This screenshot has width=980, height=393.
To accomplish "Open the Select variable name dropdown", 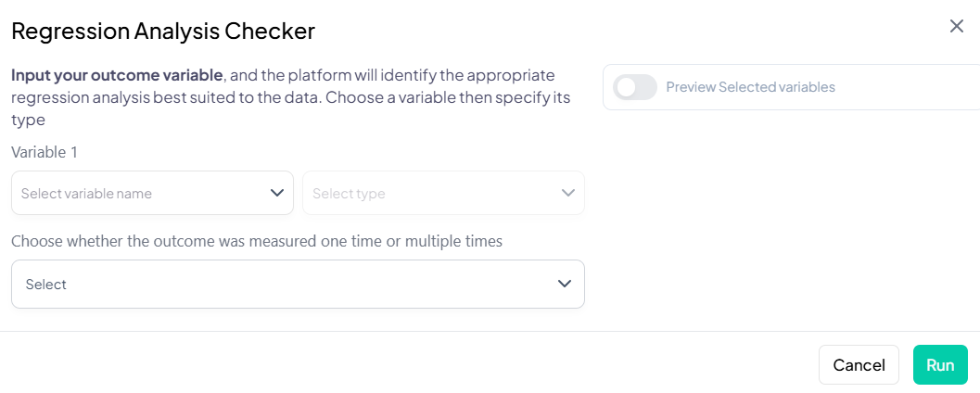I will (x=152, y=193).
